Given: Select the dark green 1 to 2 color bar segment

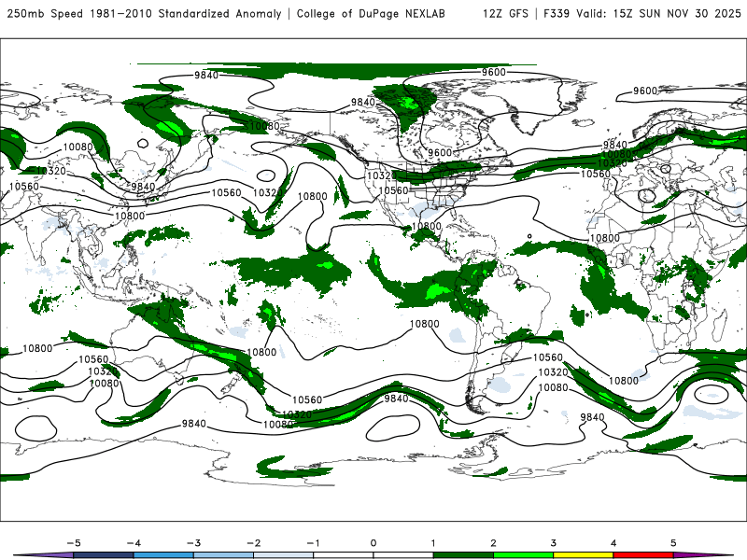Looking at the screenshot, I should tap(463, 555).
